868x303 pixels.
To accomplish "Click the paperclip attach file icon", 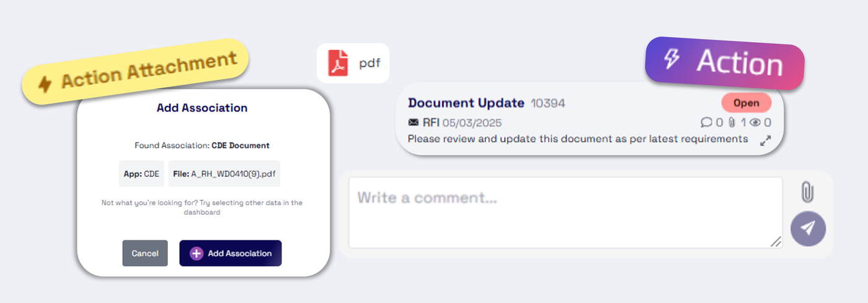I will [807, 192].
